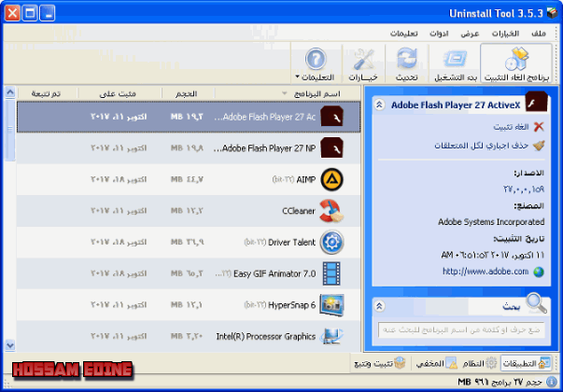Image resolution: width=563 pixels, height=392 pixels.
Task: Click the scrollbar up arrow
Action: coord(10,92)
